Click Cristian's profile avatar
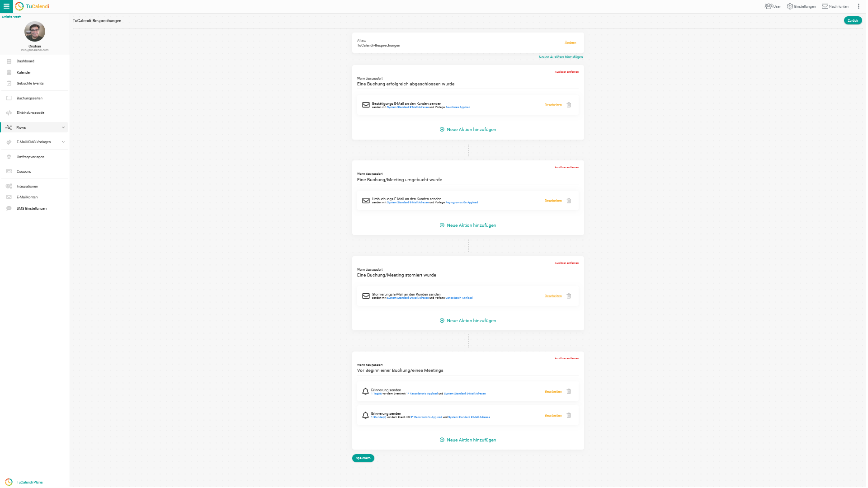Screen dimensions: 868x488 point(35,32)
